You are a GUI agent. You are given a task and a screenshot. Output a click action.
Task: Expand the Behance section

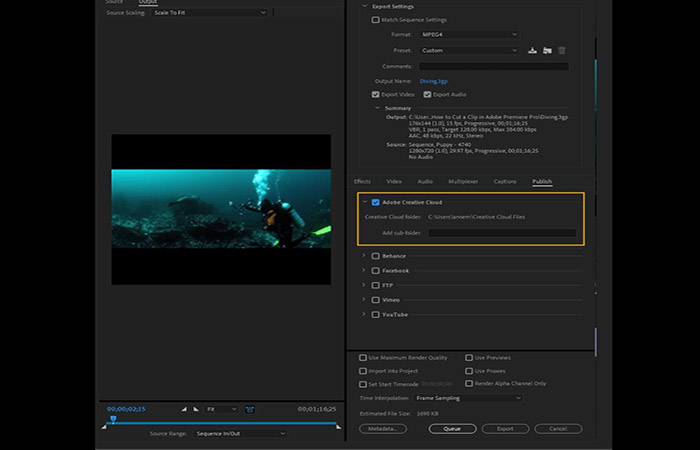pyautogui.click(x=363, y=256)
